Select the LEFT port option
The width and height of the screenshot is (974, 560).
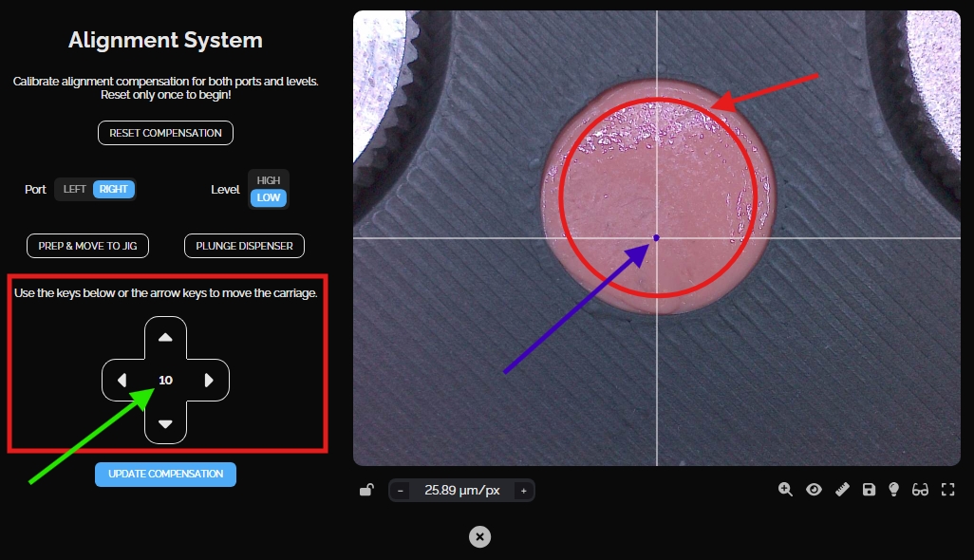pyautogui.click(x=75, y=189)
